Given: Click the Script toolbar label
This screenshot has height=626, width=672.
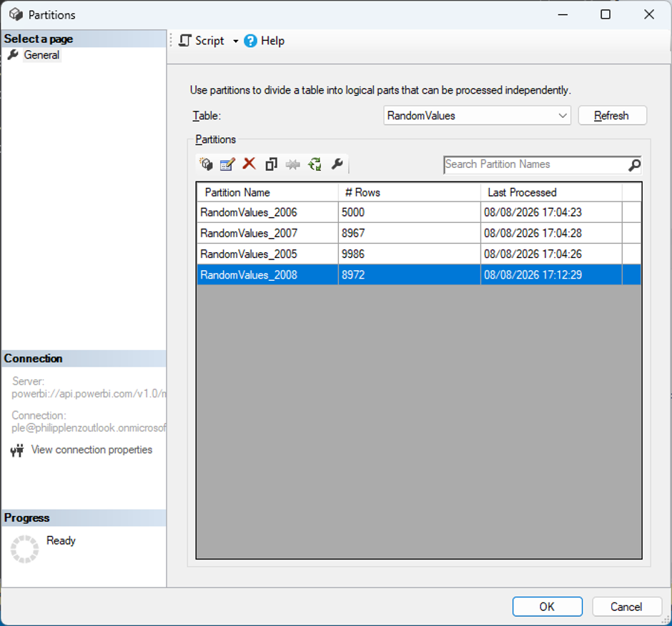Looking at the screenshot, I should (209, 41).
